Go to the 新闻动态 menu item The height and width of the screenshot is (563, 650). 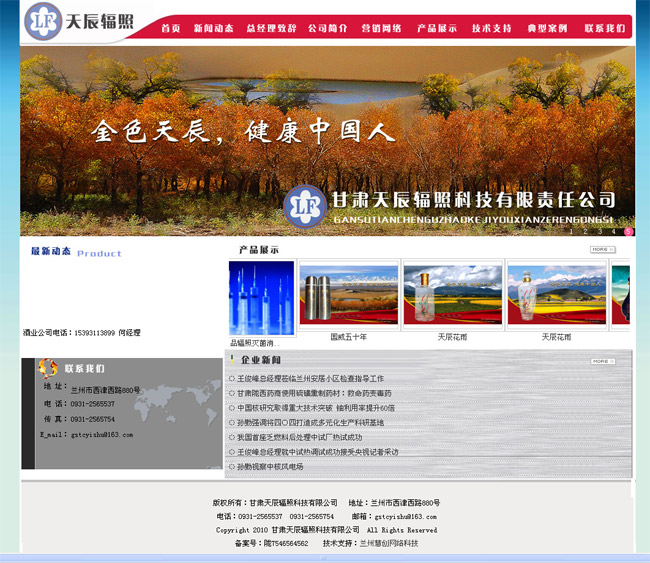tap(213, 28)
